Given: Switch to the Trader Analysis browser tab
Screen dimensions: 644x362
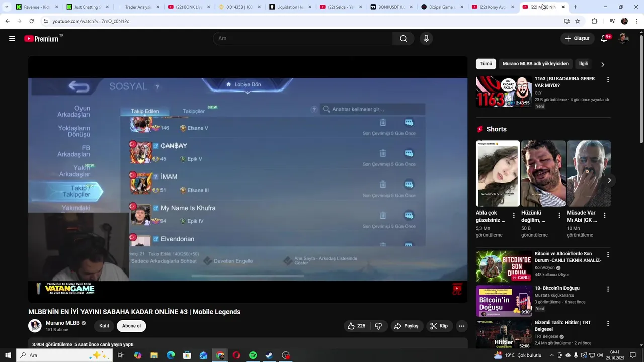Looking at the screenshot, I should click(x=138, y=7).
